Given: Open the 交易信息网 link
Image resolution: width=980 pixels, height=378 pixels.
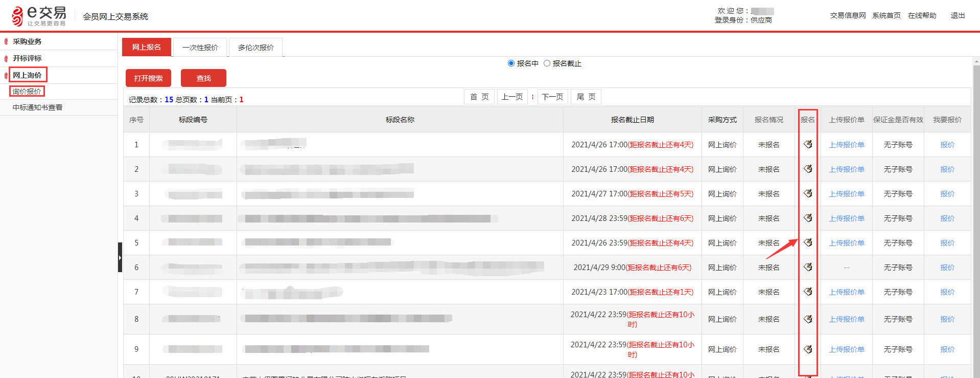Looking at the screenshot, I should tap(848, 15).
